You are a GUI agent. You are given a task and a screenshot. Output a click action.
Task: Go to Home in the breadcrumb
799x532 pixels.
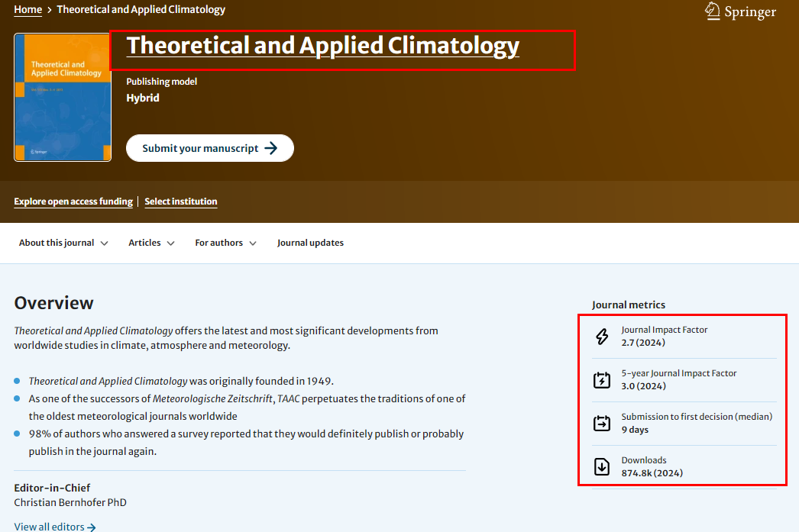28,10
